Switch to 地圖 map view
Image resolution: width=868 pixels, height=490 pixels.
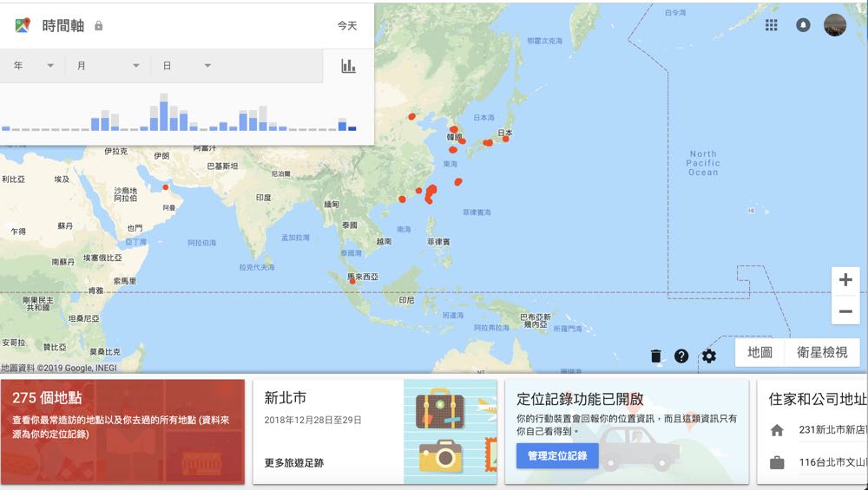(759, 352)
